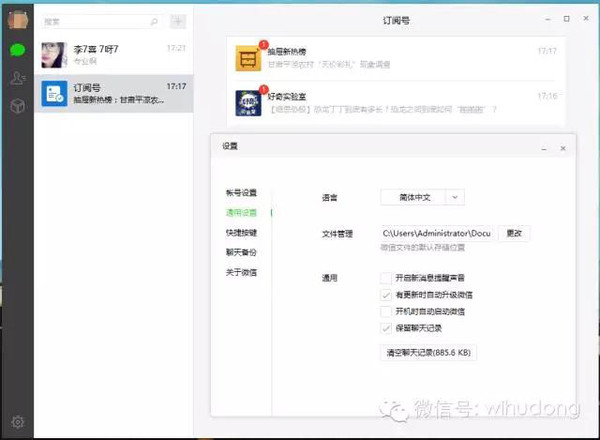Close the 设置 dialog
Image resolution: width=600 pixels, height=440 pixels.
coord(563,148)
